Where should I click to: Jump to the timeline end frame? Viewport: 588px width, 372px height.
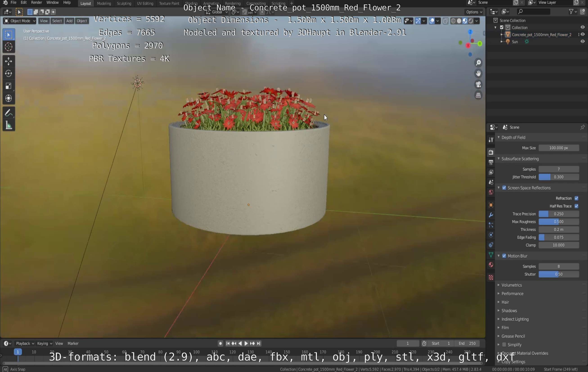(259, 343)
